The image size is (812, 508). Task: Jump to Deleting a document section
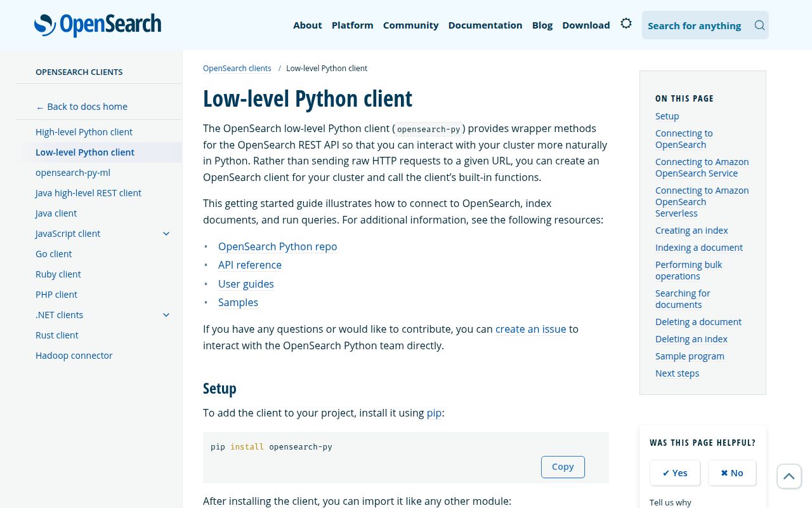pos(698,322)
